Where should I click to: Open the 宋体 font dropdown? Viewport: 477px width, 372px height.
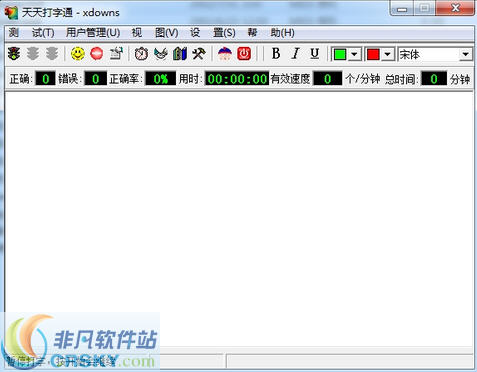coord(466,54)
